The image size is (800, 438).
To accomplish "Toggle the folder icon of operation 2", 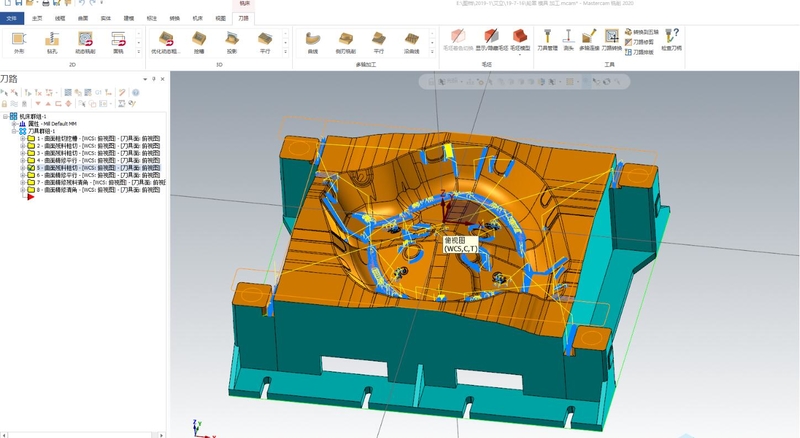I will click(31, 145).
